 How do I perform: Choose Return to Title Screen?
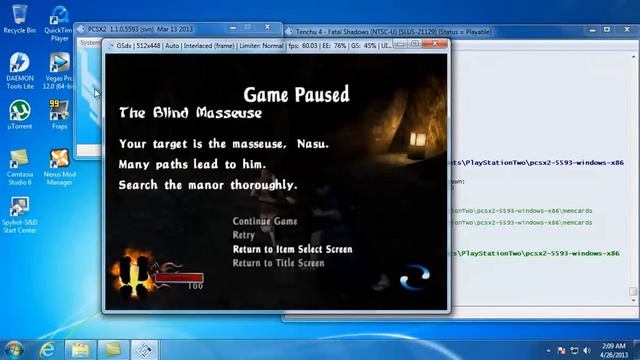pyautogui.click(x=278, y=263)
